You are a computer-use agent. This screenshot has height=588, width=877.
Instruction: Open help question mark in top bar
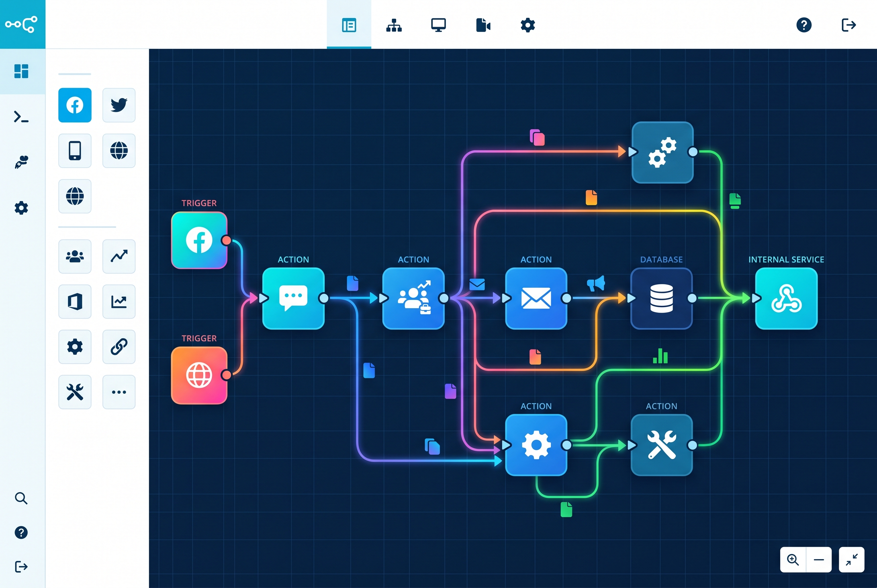click(x=804, y=25)
